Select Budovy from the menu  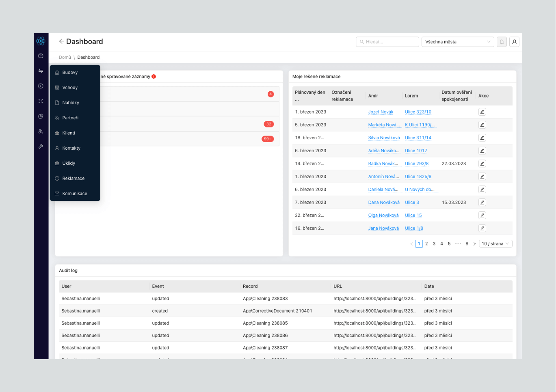(75, 73)
